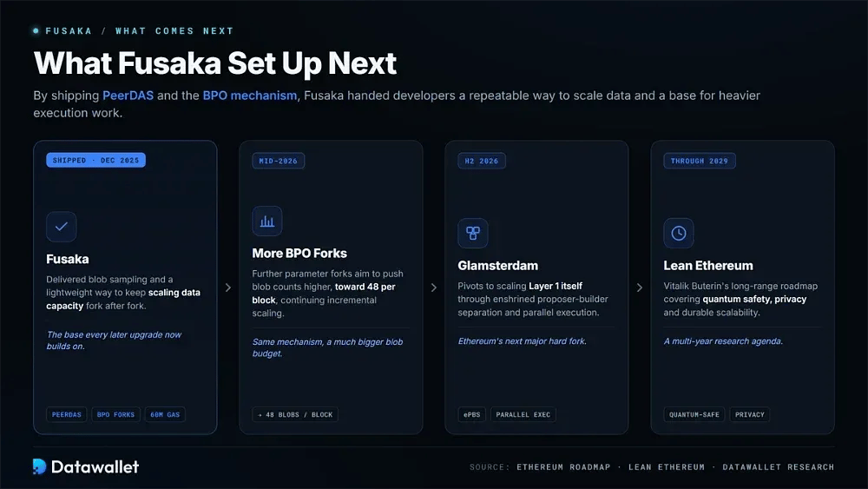Select the SHIPPED · DEC 2025 badge
The height and width of the screenshot is (489, 868).
(x=95, y=161)
